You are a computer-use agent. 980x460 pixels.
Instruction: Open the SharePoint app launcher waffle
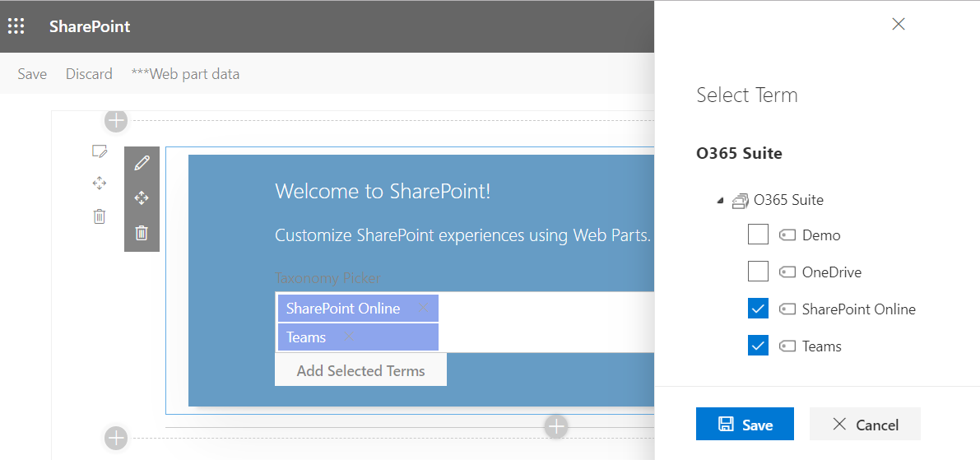[16, 26]
